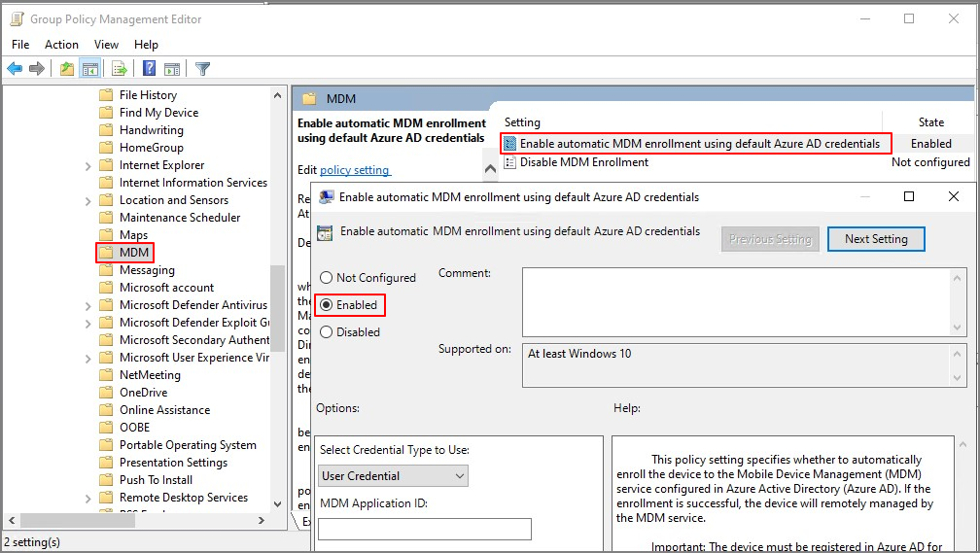This screenshot has width=980, height=553.
Task: Open the policy setting link
Action: pyautogui.click(x=354, y=170)
